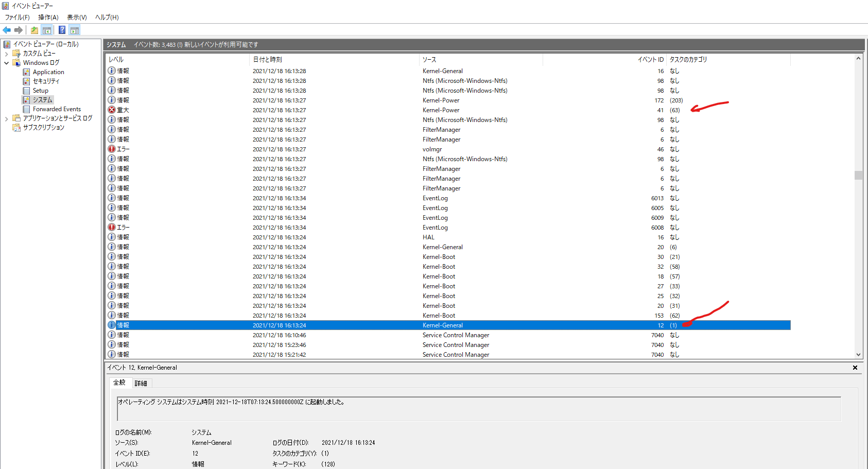The height and width of the screenshot is (469, 868).
Task: Switch to the 全般 tab
Action: point(119,383)
